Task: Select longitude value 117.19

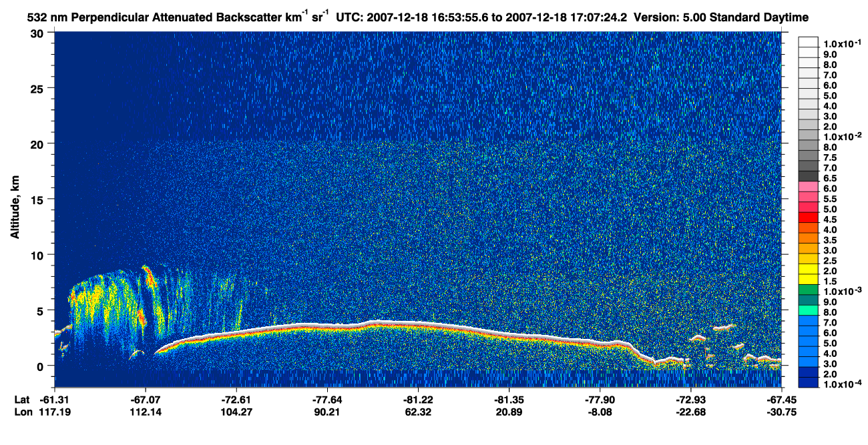Action: 55,412
